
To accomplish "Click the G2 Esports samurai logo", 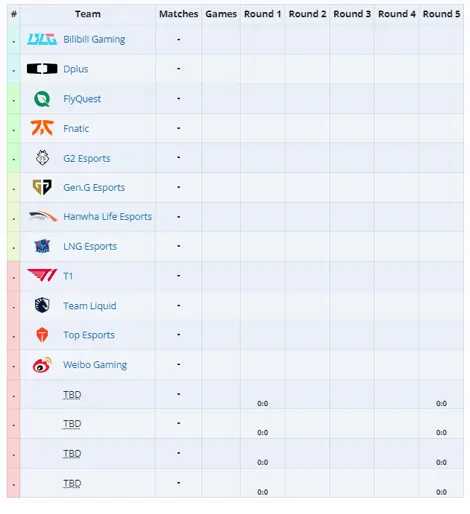I will click(x=42, y=158).
